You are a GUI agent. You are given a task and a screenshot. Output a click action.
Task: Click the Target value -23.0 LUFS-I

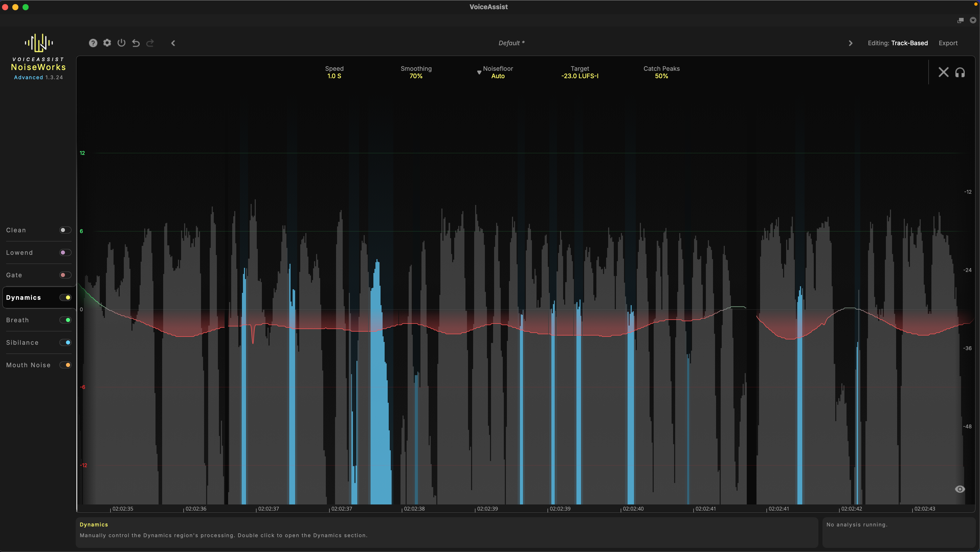point(580,76)
